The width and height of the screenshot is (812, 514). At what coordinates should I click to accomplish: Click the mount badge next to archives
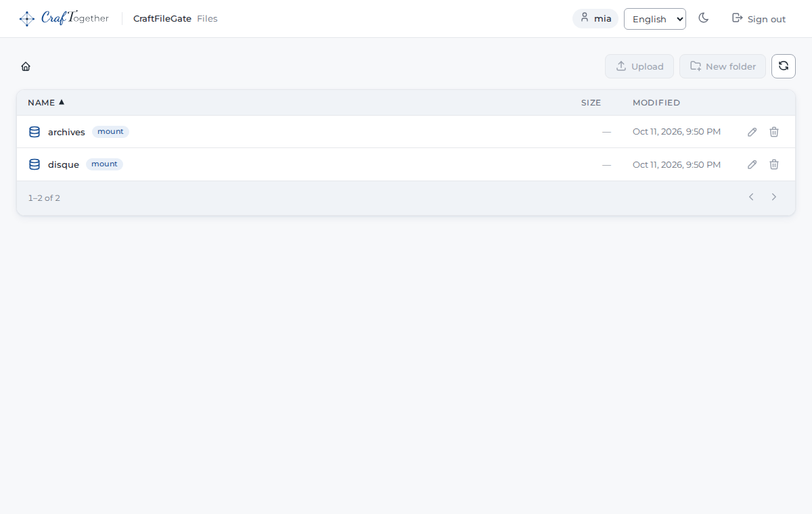point(110,132)
